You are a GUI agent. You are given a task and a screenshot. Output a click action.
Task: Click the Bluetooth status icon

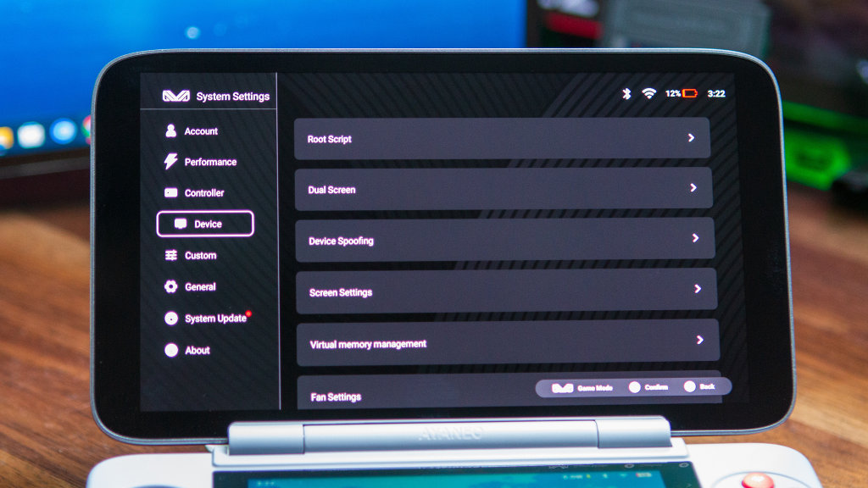click(x=627, y=95)
